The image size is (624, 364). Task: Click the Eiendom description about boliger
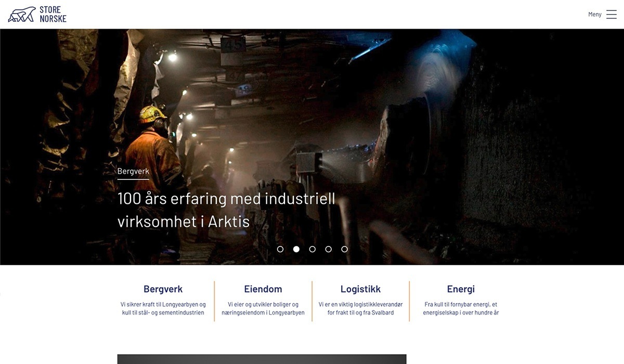coord(263,308)
